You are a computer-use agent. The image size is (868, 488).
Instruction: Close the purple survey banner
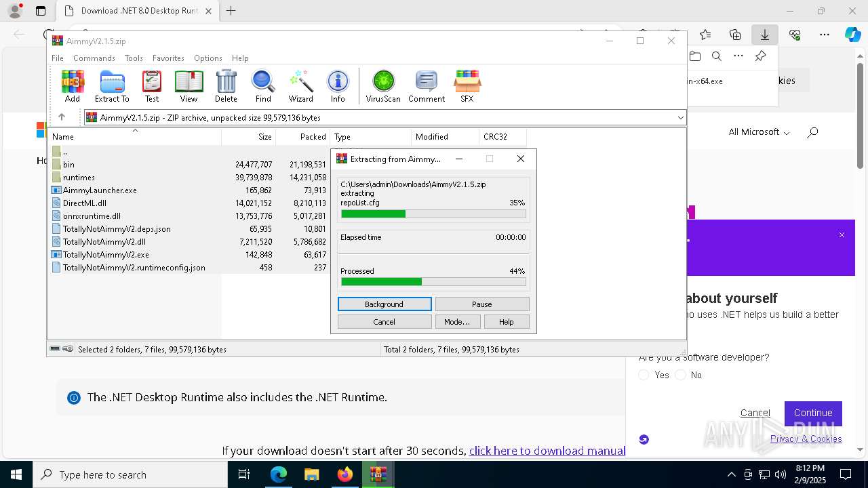(x=842, y=235)
